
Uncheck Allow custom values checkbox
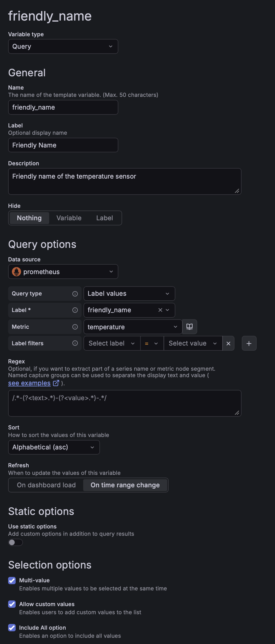click(x=12, y=604)
